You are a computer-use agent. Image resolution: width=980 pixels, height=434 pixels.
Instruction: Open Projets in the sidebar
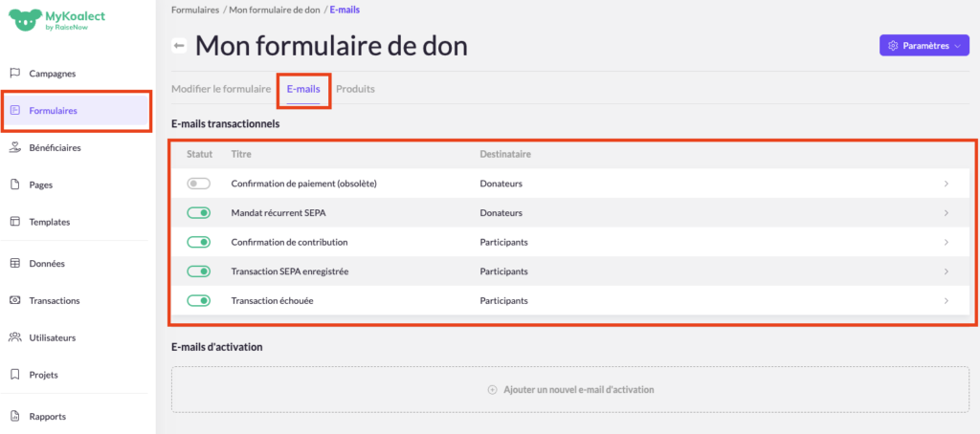(x=44, y=375)
